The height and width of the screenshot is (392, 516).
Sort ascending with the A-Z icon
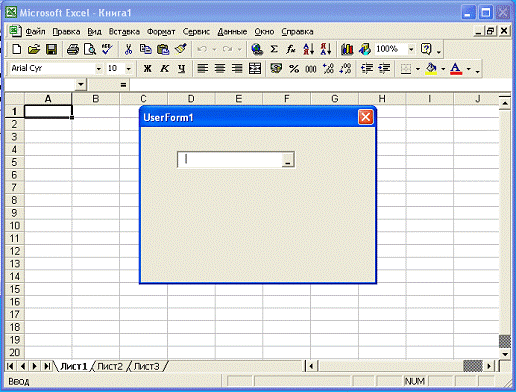click(x=309, y=50)
